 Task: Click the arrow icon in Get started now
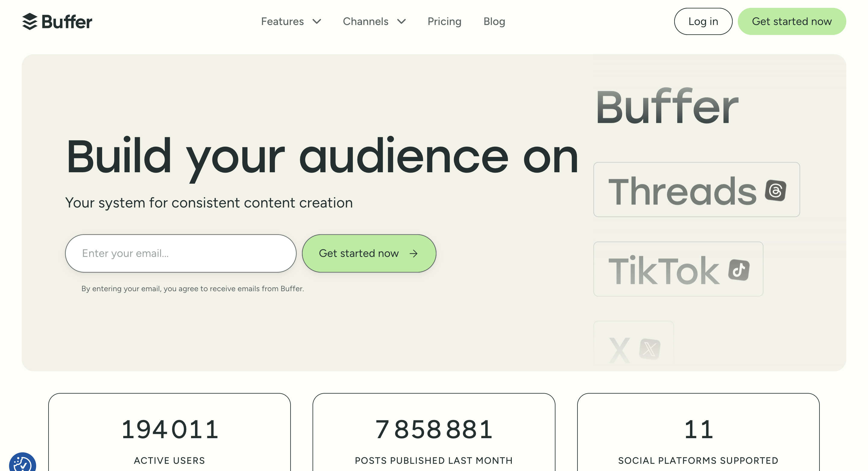coord(414,254)
